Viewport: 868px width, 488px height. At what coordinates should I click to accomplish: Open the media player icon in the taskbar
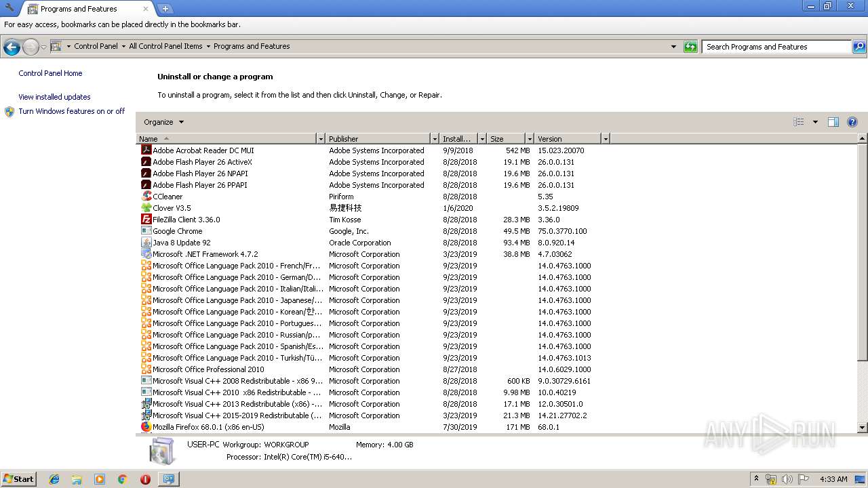point(100,479)
